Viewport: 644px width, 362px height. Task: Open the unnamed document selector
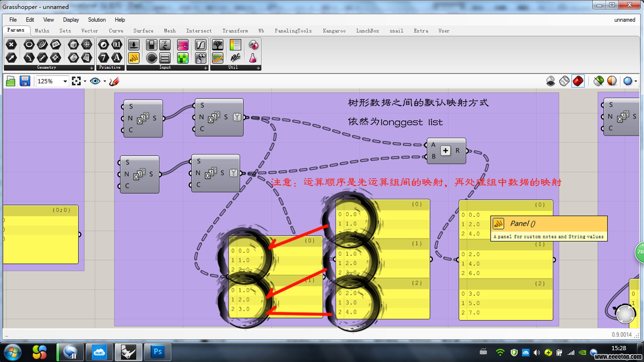point(624,20)
